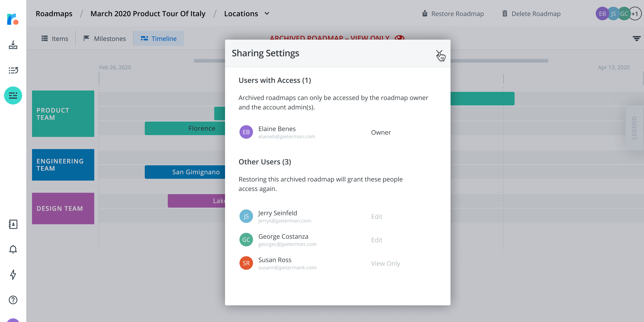Click jerrys@jpeterman.com email text
Screen dimensions: 644x322
[x=285, y=221]
